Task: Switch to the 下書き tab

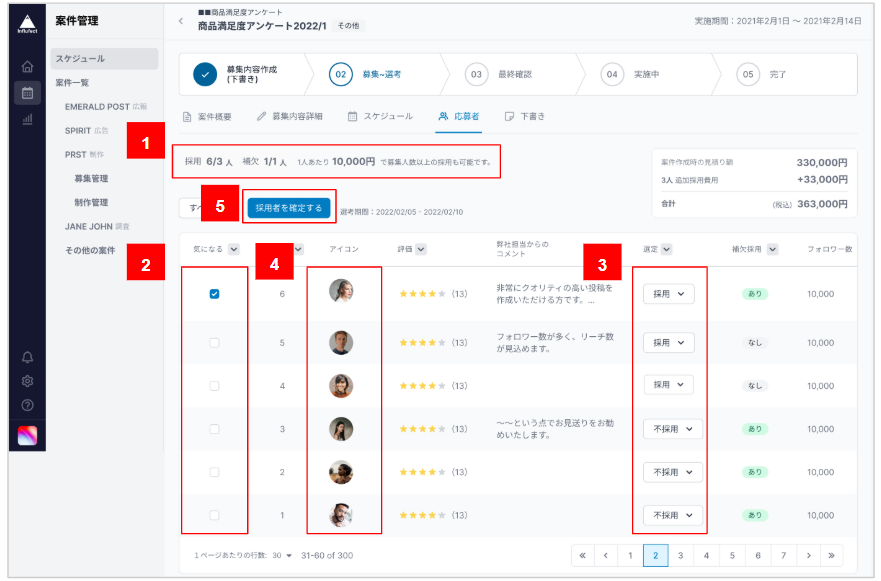Action: pos(525,117)
